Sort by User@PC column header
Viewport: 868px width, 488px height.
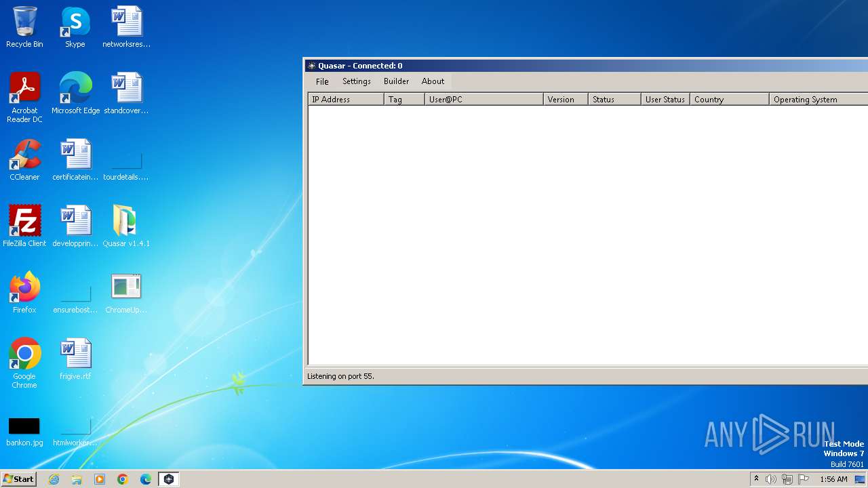pyautogui.click(x=484, y=100)
